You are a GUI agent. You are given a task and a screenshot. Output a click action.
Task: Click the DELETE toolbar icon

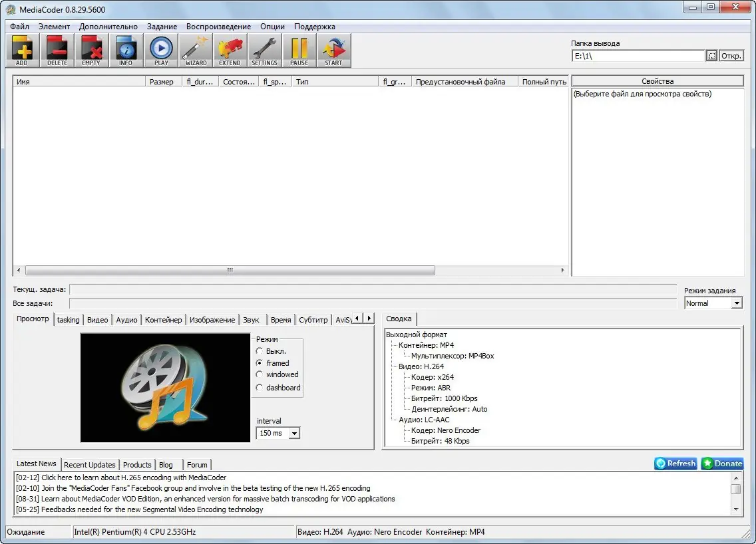coord(57,50)
